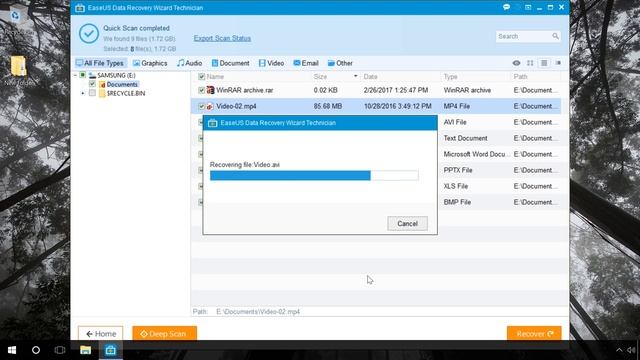Collapse SAMSUNG (E:) tree node
The image size is (640, 360).
[75, 75]
